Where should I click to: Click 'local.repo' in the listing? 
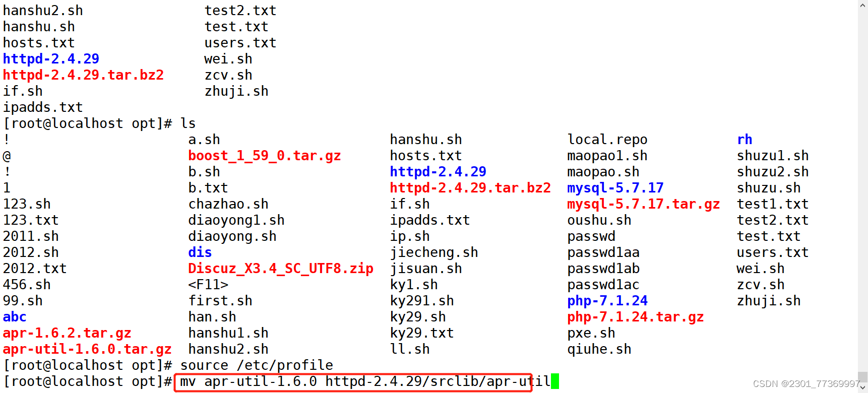[607, 140]
